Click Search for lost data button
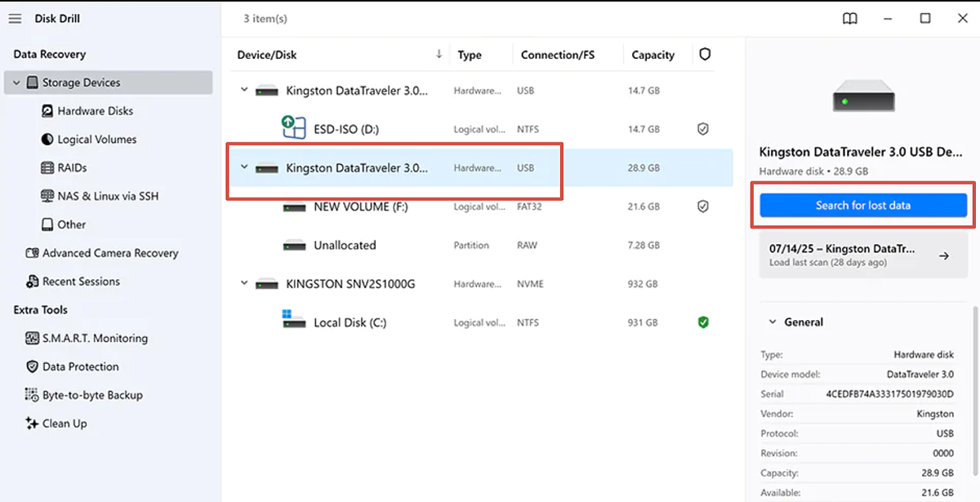The width and height of the screenshot is (980, 502). (x=863, y=206)
